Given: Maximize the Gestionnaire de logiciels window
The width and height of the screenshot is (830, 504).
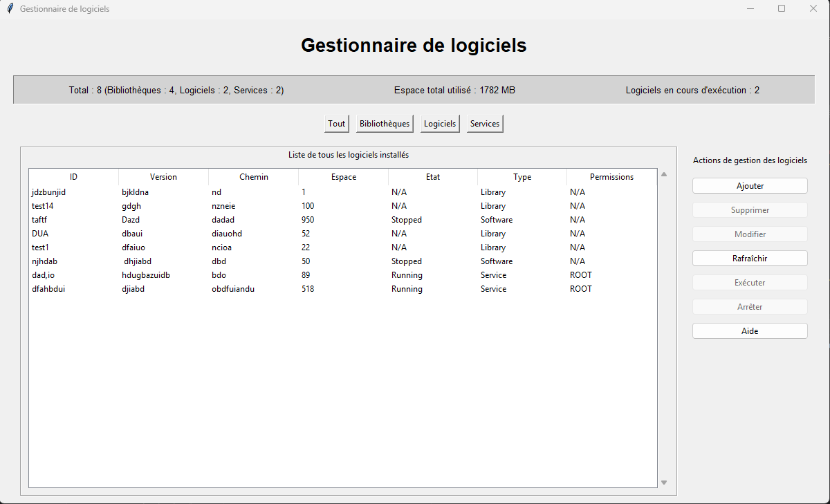Looking at the screenshot, I should click(782, 9).
